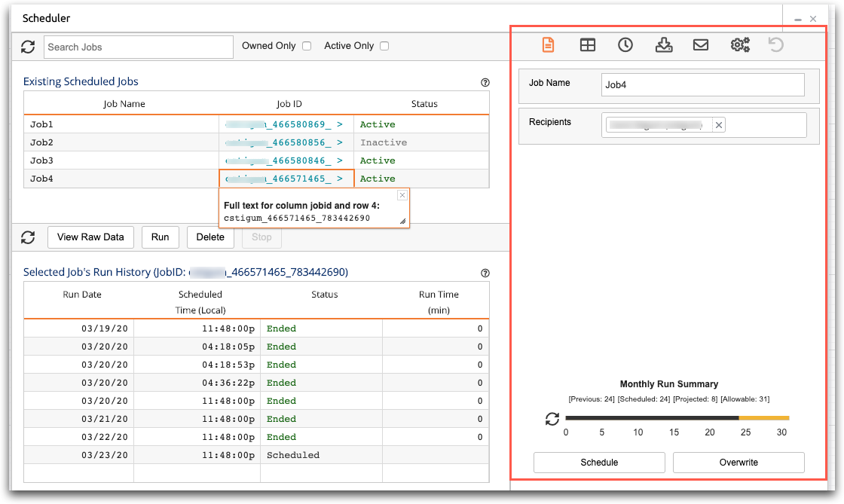Toggle the Active Only checkbox
Screen dimensions: 844x504
tap(384, 46)
